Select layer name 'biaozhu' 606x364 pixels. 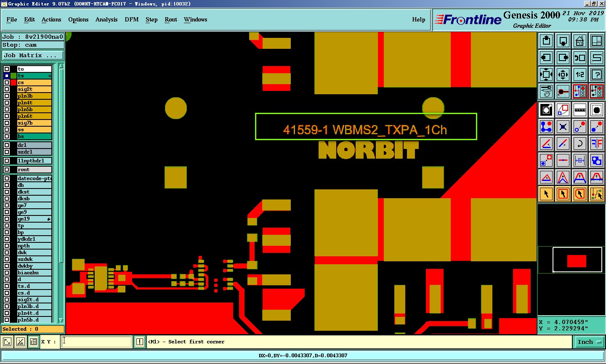[x=35, y=273]
